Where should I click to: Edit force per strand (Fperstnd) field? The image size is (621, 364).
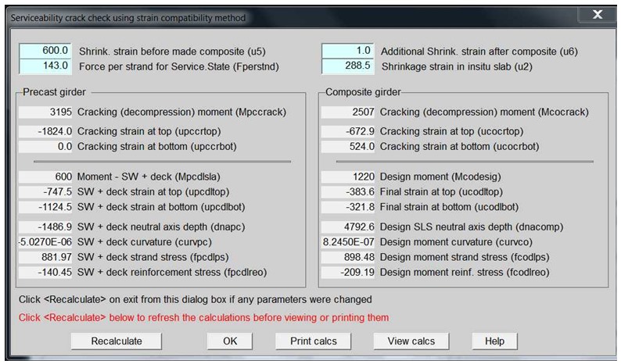click(x=45, y=66)
